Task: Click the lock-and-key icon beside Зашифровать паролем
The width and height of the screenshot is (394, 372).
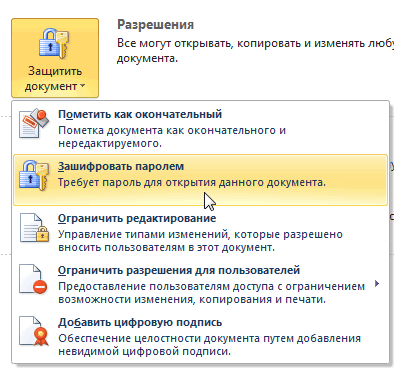Action: click(x=34, y=175)
